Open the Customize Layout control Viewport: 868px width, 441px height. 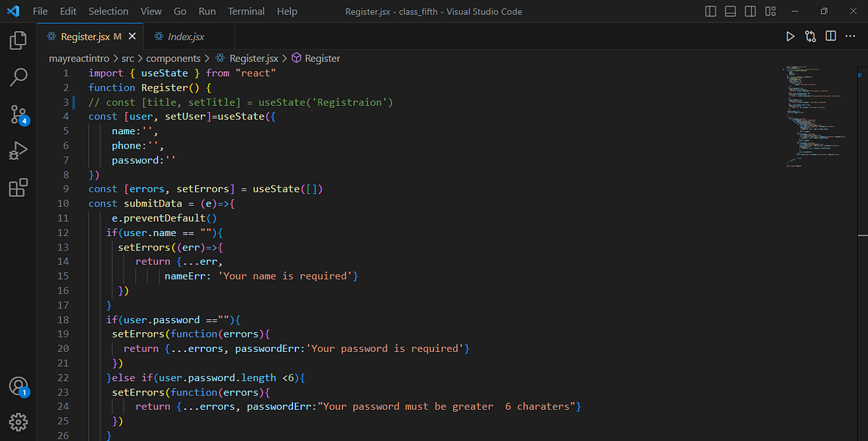[x=770, y=11]
